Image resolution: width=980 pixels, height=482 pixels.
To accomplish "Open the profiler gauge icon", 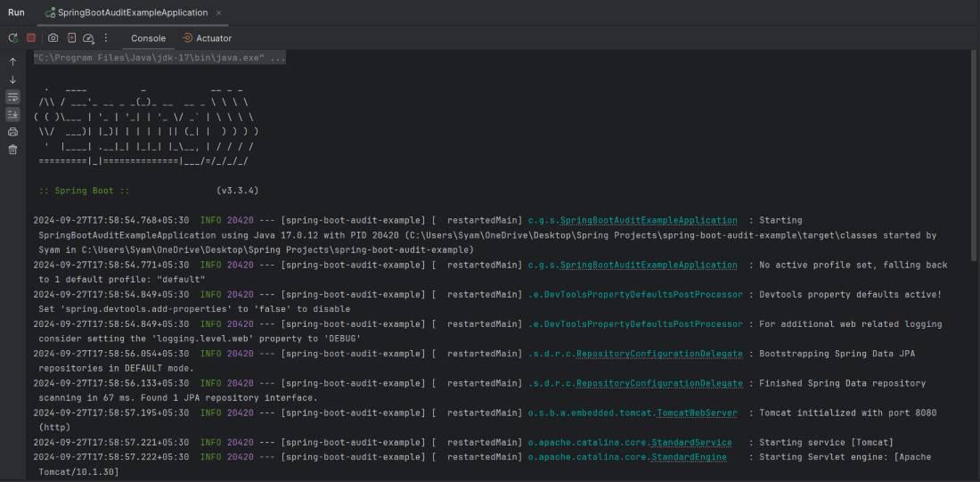I will pos(88,38).
